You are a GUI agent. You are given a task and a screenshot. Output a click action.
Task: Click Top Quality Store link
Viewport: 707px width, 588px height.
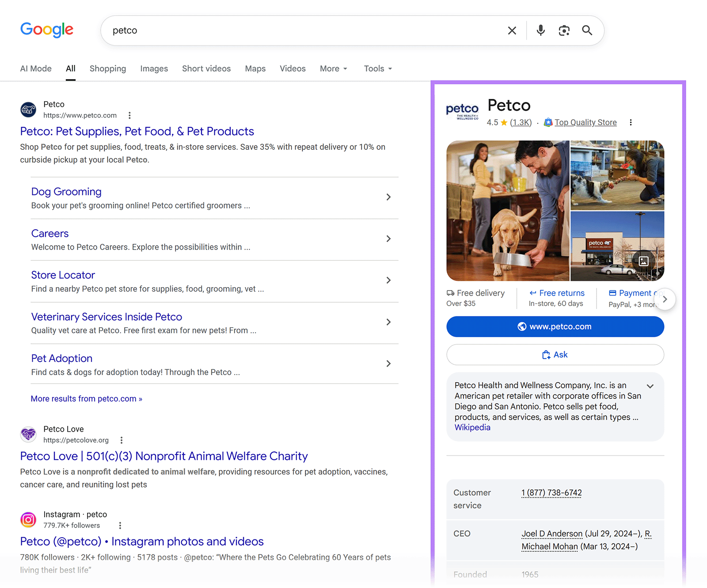click(585, 122)
